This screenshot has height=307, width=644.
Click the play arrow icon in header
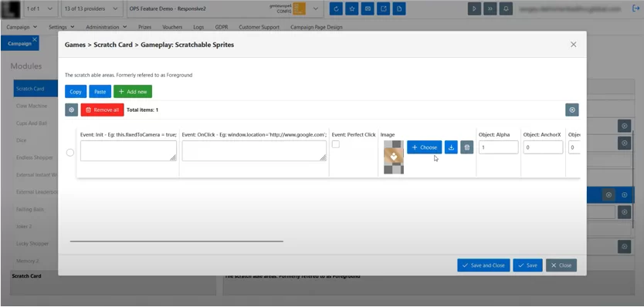474,8
